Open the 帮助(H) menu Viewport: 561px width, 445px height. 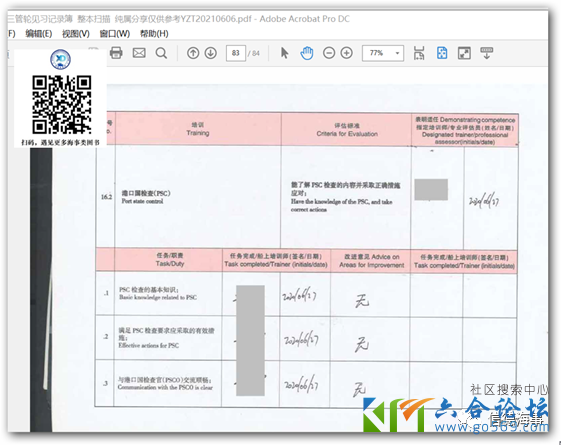[154, 34]
